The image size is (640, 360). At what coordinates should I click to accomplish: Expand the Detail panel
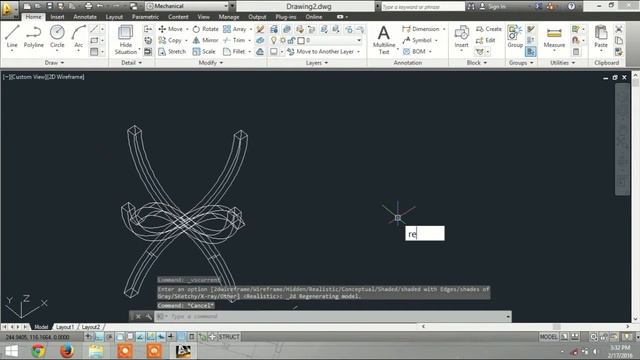click(131, 63)
